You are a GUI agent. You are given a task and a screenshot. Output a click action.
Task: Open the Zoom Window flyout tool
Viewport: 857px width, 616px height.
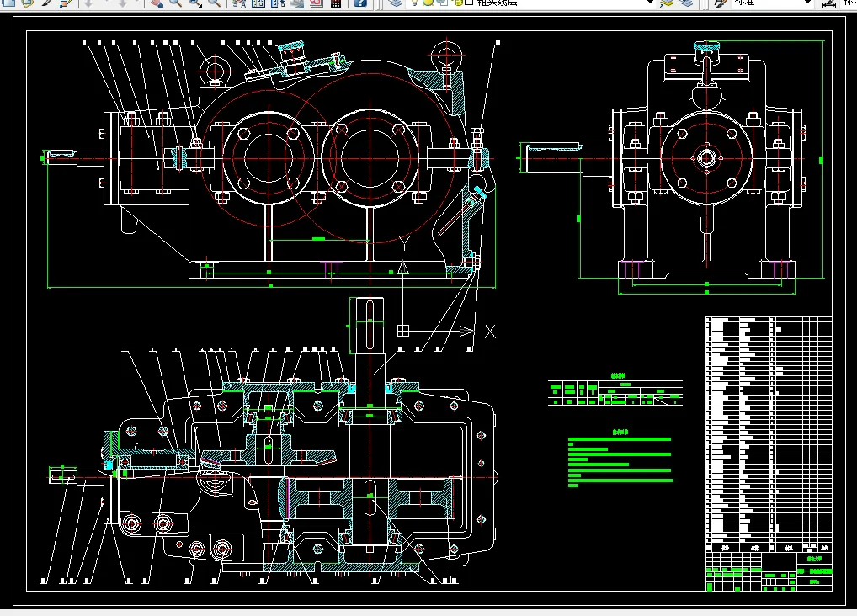pos(195,3)
